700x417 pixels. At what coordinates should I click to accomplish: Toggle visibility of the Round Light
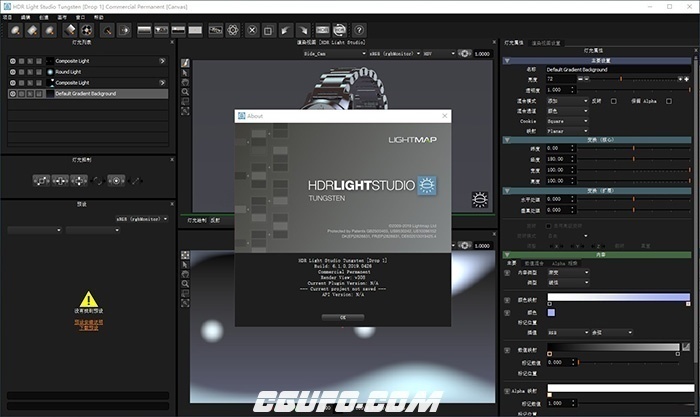click(13, 72)
